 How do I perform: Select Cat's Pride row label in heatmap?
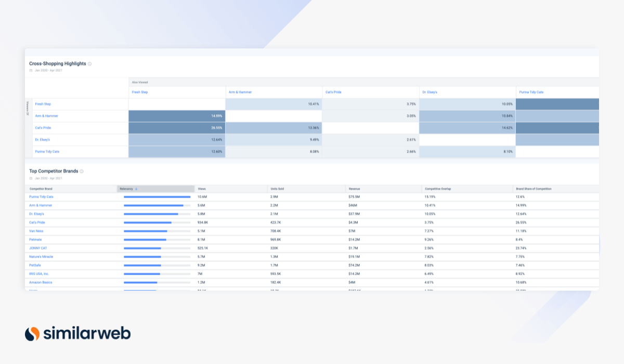[43, 128]
